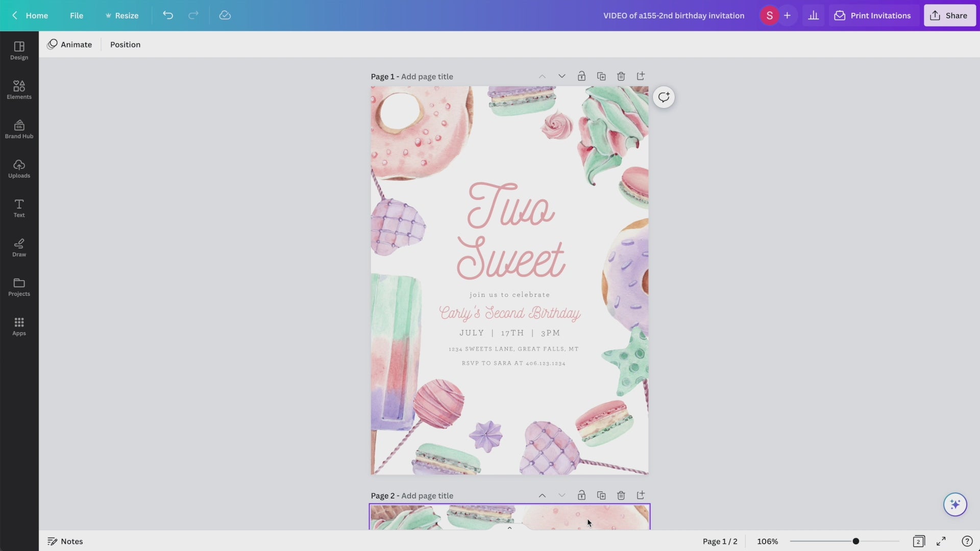Screen dimensions: 980x551
Task: Open the Resize menu
Action: click(122, 15)
